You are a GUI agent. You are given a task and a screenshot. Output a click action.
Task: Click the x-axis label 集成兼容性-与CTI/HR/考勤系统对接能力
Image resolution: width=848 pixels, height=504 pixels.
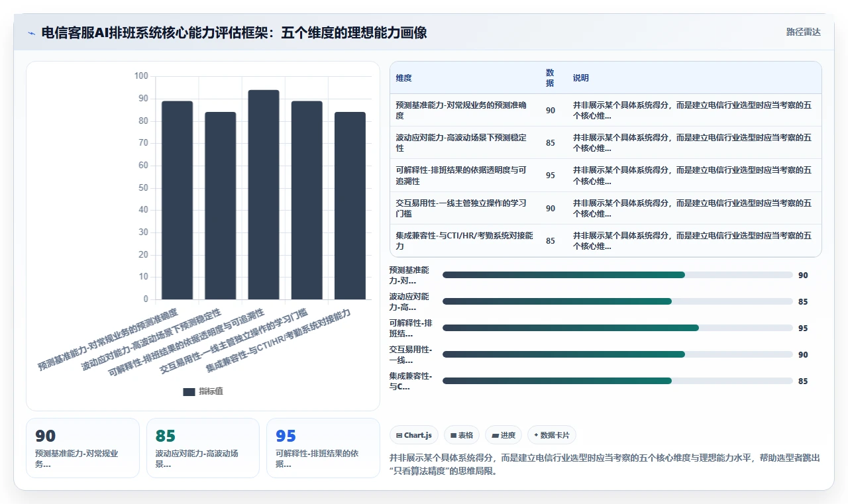point(278,339)
